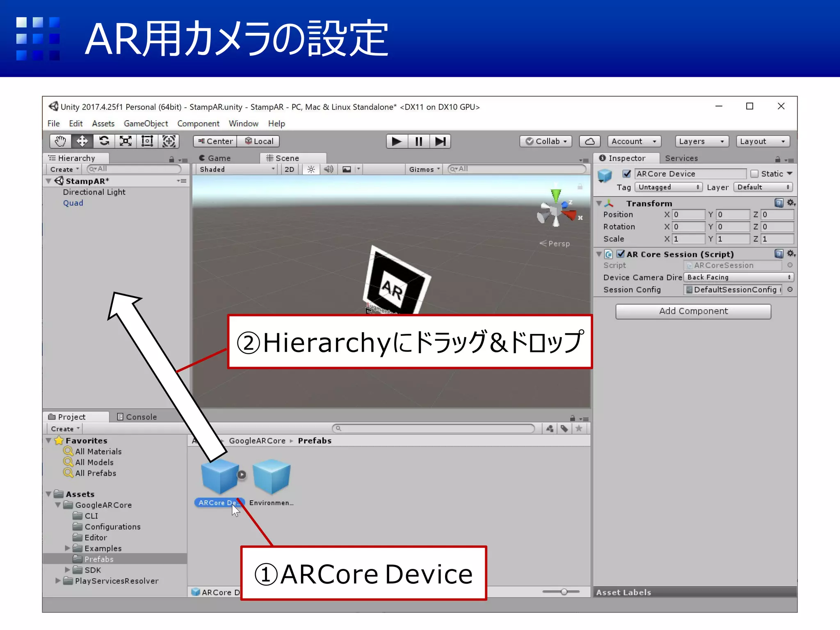The width and height of the screenshot is (840, 630).
Task: Click search by label tag icon
Action: click(x=564, y=429)
